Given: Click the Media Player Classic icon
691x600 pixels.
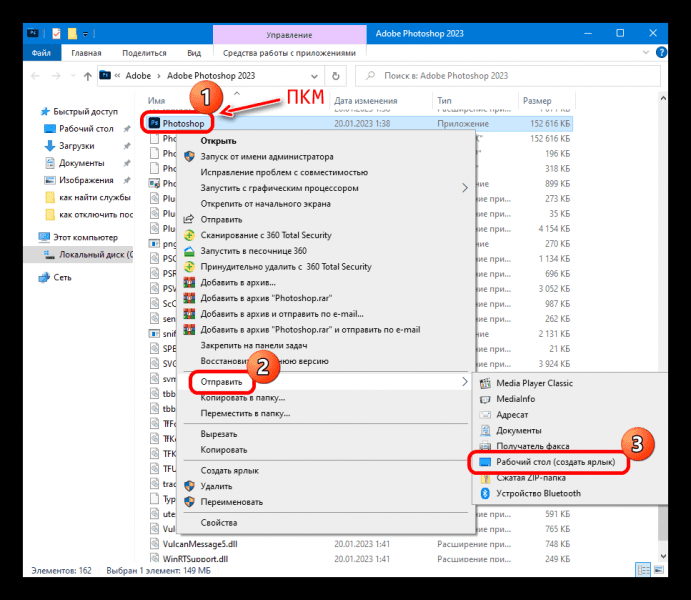Looking at the screenshot, I should pyautogui.click(x=485, y=383).
